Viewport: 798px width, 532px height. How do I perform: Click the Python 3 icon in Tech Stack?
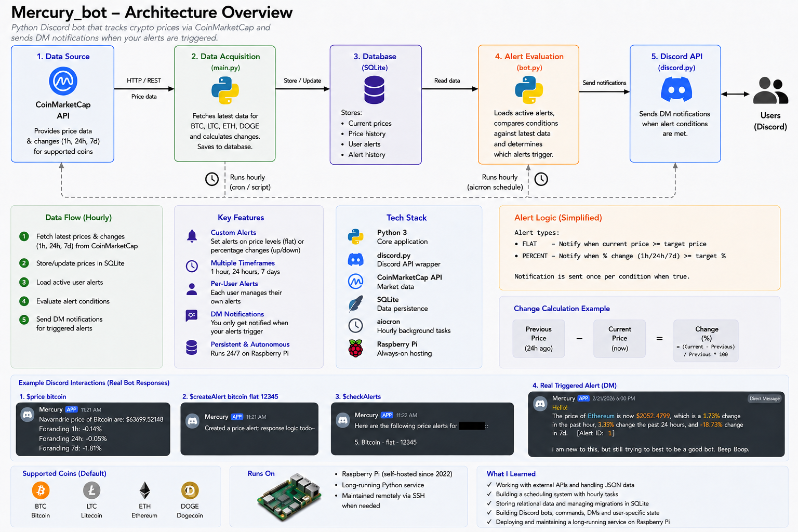coord(355,236)
